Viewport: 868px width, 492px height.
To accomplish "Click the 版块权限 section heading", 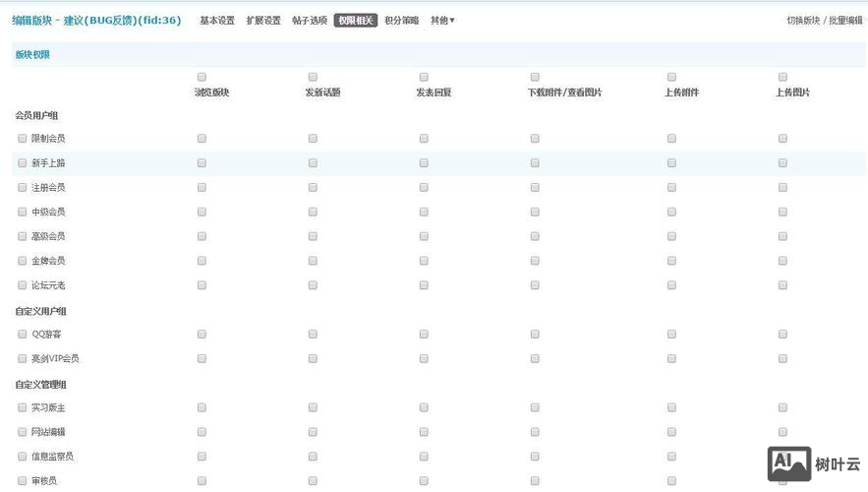I will click(32, 54).
